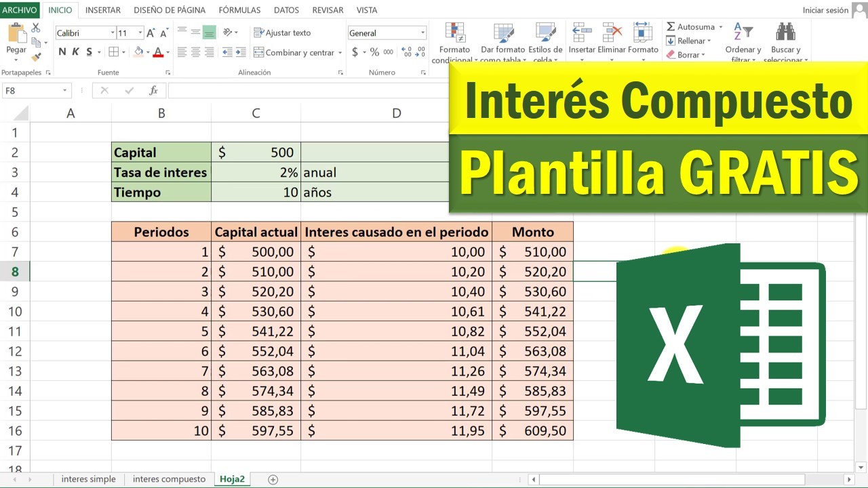Apply accounting dollar format

(355, 52)
